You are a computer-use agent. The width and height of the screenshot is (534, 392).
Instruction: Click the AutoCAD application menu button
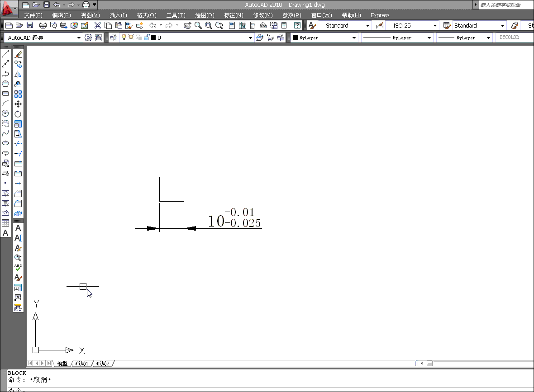pyautogui.click(x=8, y=8)
